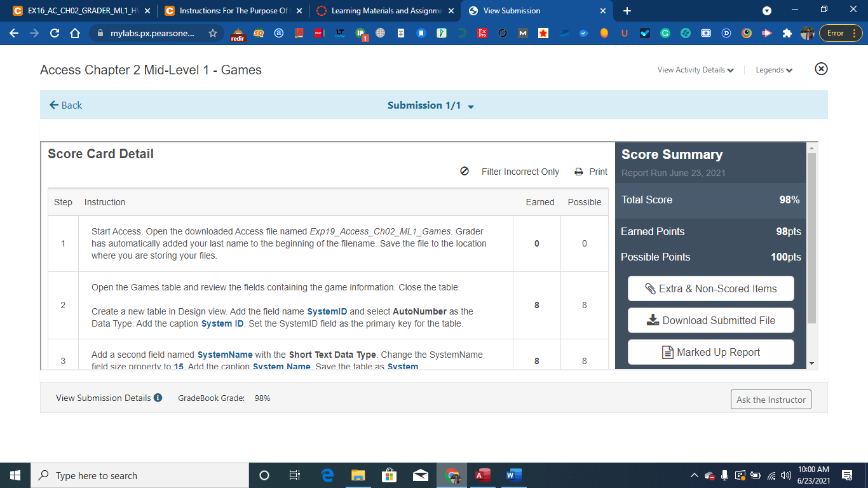
Task: Open Microsoft Access from taskbar
Action: [483, 475]
